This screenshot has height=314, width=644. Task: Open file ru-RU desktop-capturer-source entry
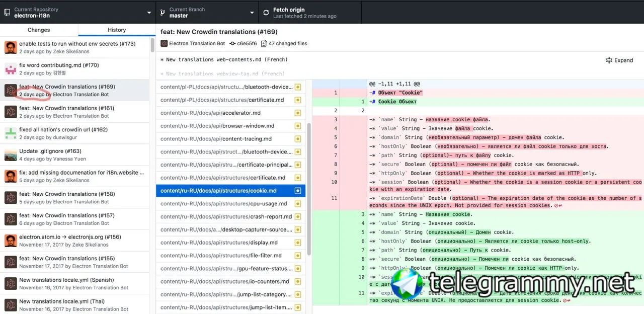pos(230,229)
